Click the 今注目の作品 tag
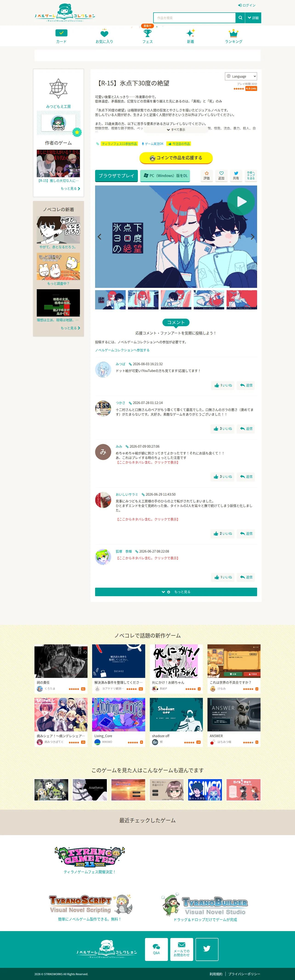295x980 pixels. coord(179,144)
